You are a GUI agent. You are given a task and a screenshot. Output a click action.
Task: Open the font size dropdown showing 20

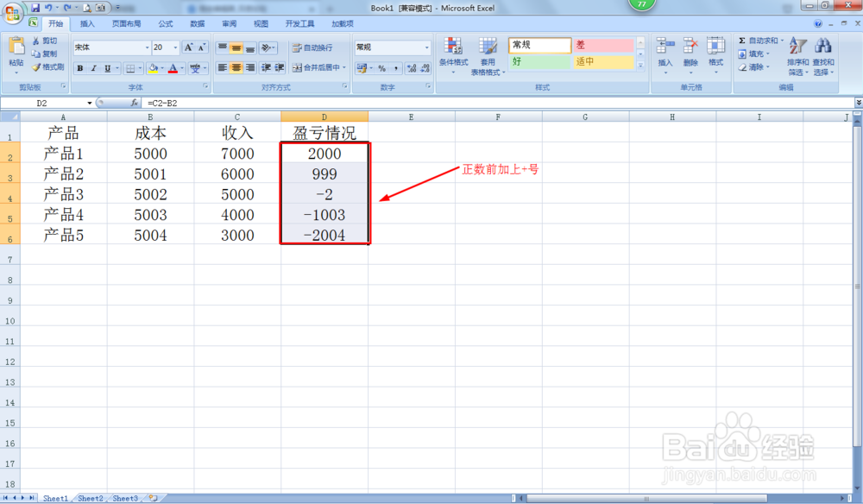click(x=175, y=47)
